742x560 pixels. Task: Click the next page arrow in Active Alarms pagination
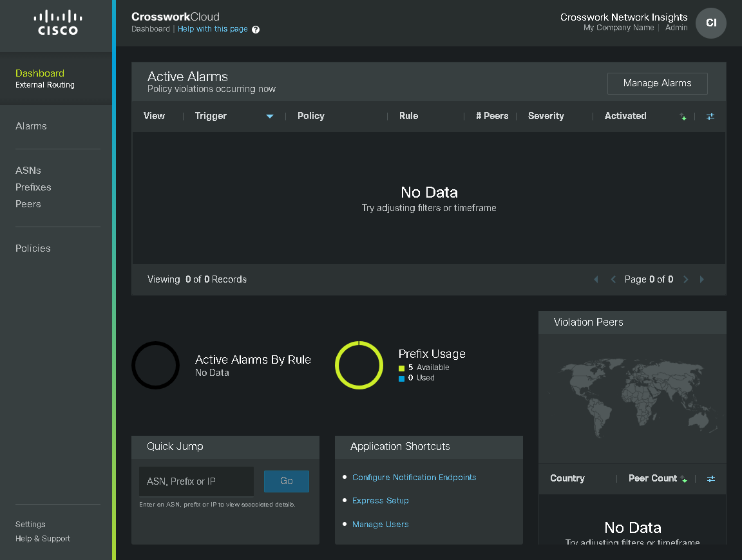point(685,279)
